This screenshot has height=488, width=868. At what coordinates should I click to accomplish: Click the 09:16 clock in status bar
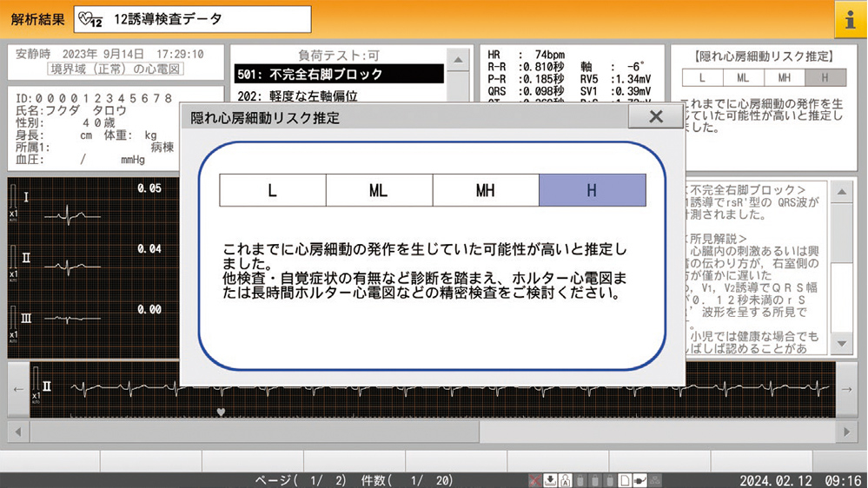[844, 480]
